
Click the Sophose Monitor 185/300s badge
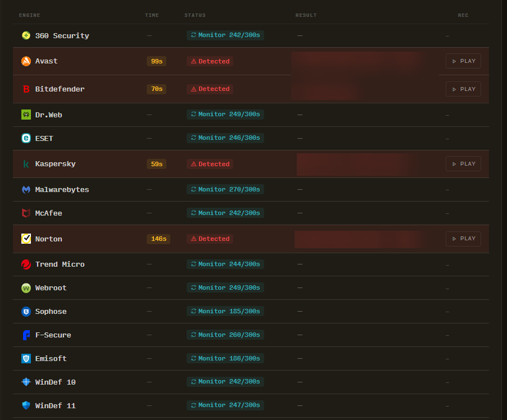225,311
